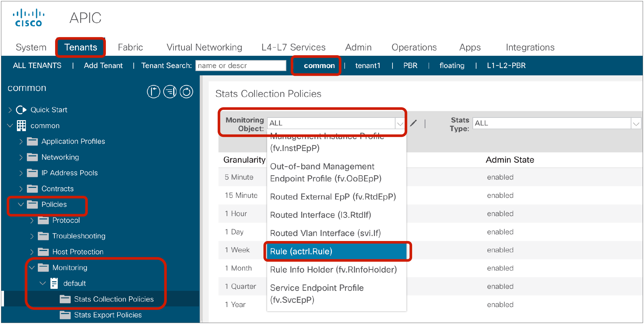The width and height of the screenshot is (644, 324).
Task: Click the ALL TENANTS link
Action: (x=37, y=66)
